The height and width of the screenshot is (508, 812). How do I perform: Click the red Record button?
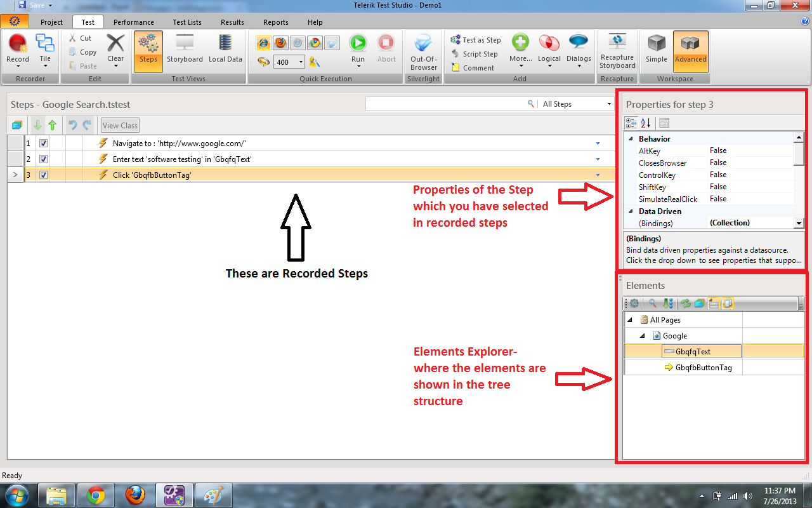pyautogui.click(x=18, y=48)
